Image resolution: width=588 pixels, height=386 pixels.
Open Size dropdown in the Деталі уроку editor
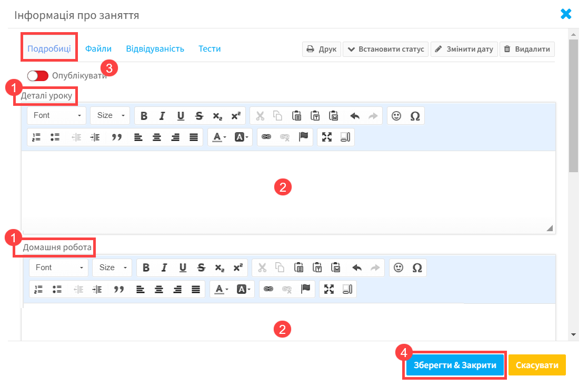(110, 115)
